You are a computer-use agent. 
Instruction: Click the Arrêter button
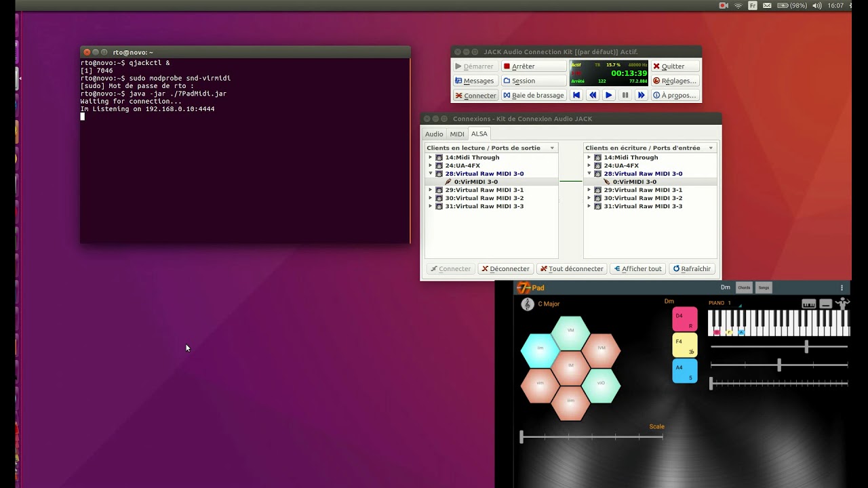pyautogui.click(x=534, y=66)
